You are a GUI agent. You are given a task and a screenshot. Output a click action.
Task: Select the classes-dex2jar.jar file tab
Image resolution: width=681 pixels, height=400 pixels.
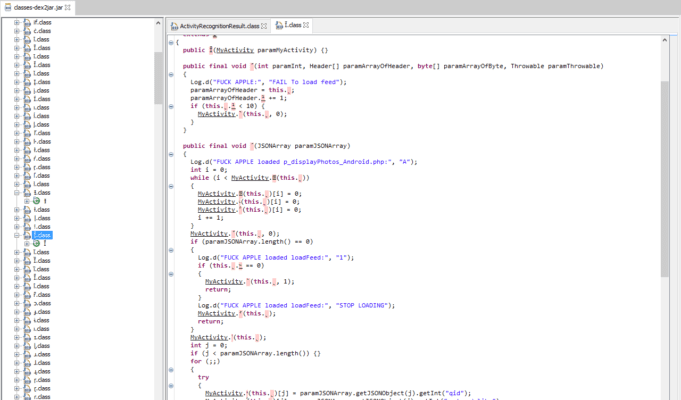[38, 8]
